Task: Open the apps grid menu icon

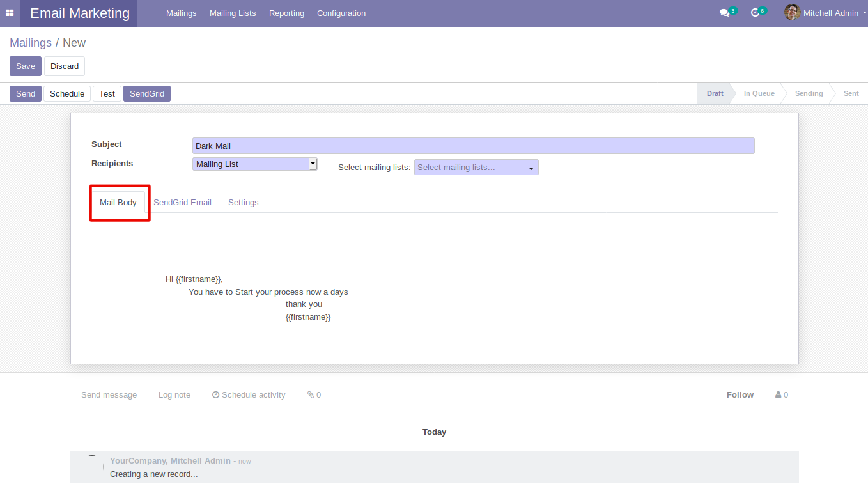Action: 10,13
